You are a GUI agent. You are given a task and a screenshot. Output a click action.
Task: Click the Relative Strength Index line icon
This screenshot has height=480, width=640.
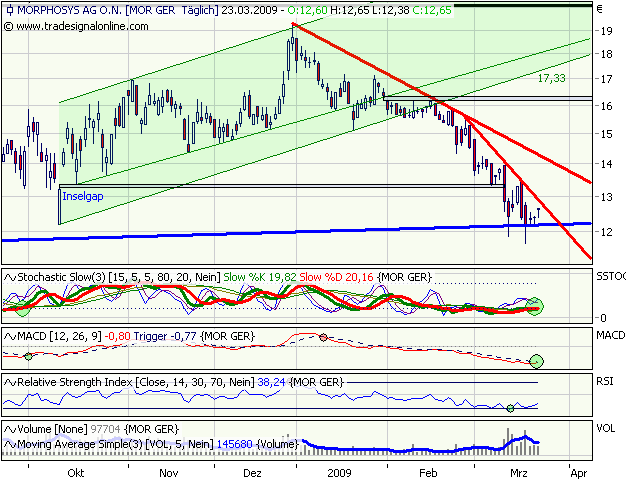7,382
